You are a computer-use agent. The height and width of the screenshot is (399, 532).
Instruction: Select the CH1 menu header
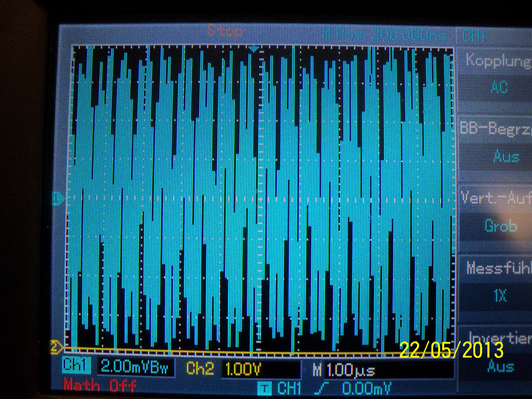(474, 36)
